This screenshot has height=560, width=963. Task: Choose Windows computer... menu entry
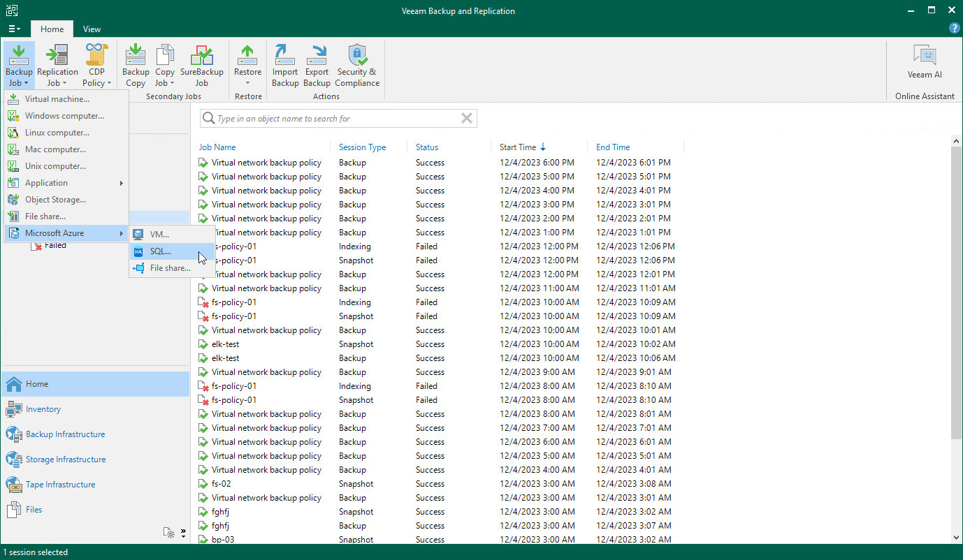[66, 116]
